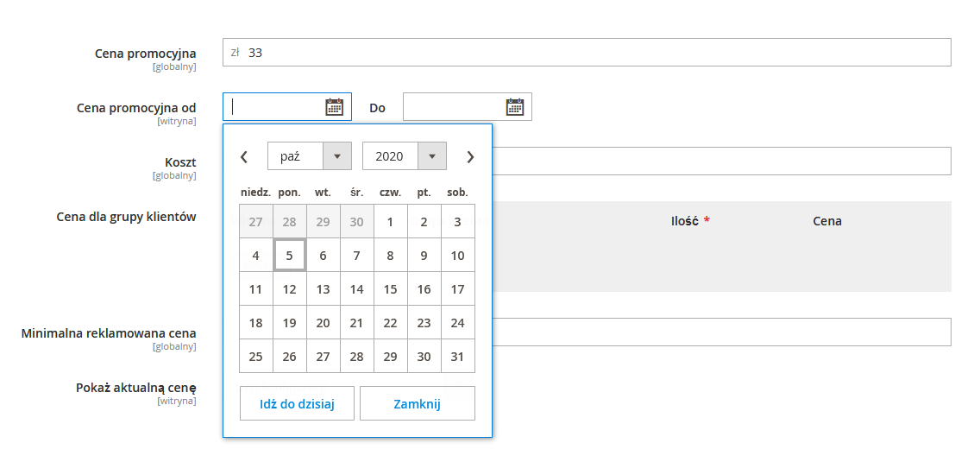This screenshot has height=462, width=980.
Task: Select day 22 in the calendar
Action: [x=391, y=322]
